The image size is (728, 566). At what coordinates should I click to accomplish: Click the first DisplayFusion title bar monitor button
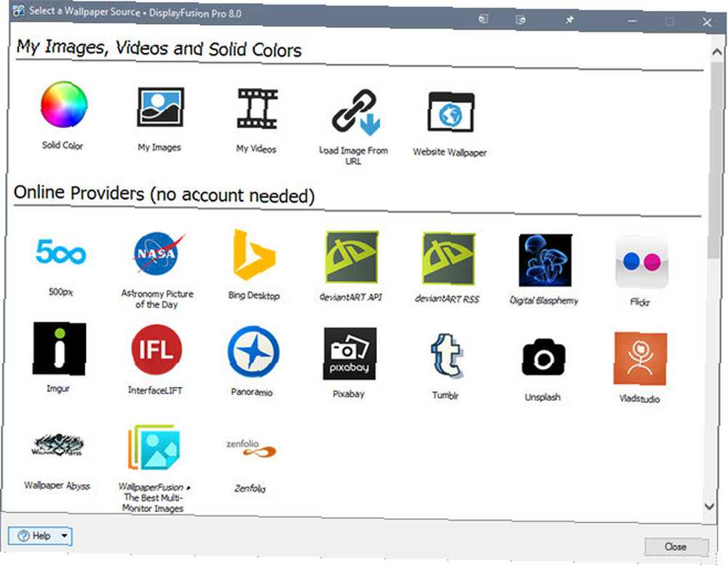(x=483, y=19)
